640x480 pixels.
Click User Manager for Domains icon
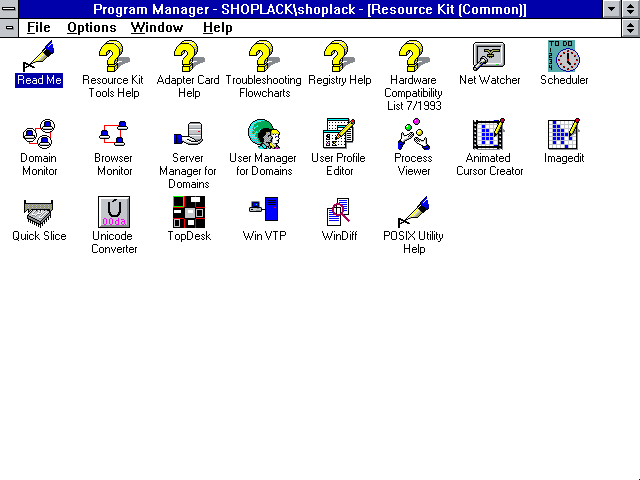pos(264,134)
